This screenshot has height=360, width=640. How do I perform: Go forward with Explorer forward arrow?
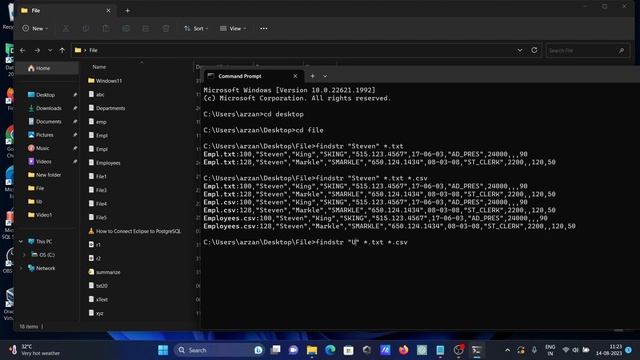(x=37, y=50)
